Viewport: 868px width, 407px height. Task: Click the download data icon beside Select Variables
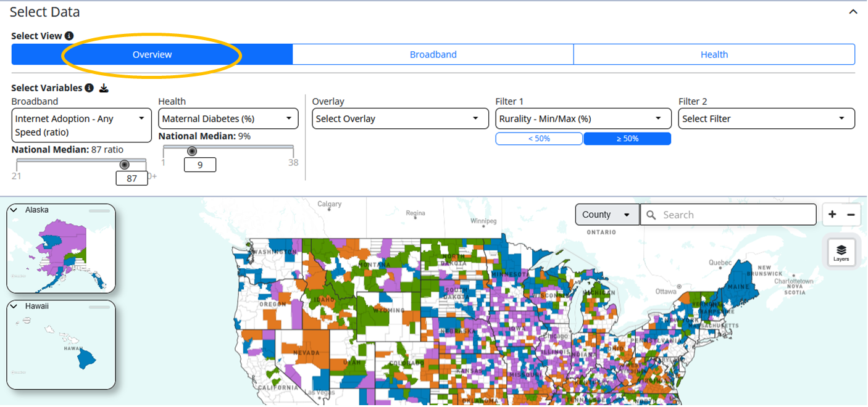point(104,88)
